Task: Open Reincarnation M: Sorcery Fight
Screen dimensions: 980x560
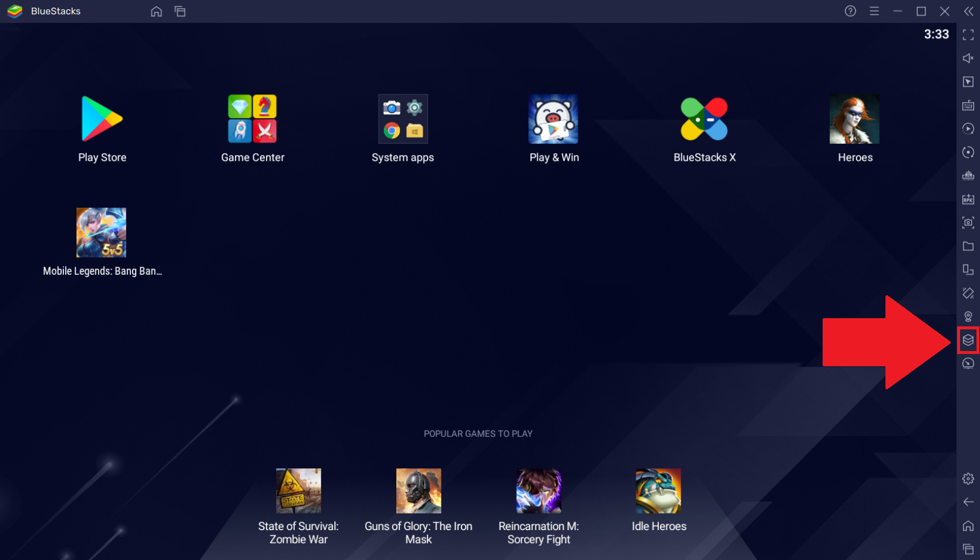Action: point(538,491)
